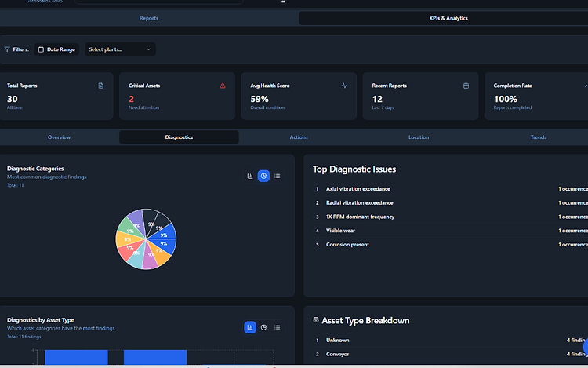Click the funnel Filters icon

(7, 49)
